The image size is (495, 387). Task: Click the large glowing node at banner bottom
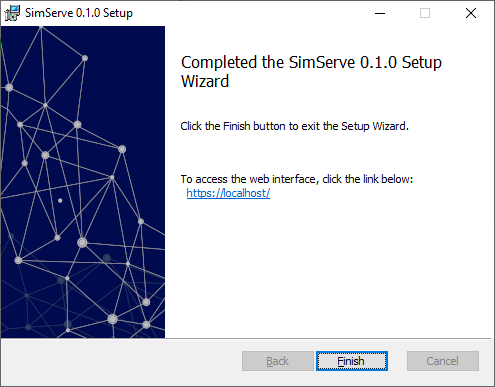[113, 319]
